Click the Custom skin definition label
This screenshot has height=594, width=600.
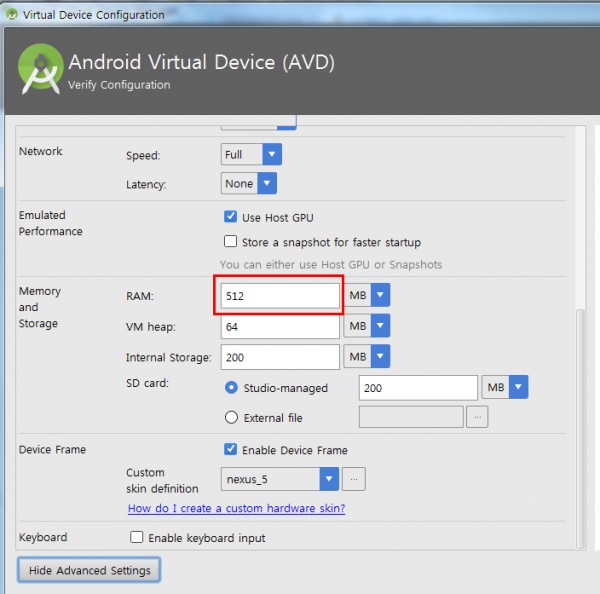pos(162,480)
